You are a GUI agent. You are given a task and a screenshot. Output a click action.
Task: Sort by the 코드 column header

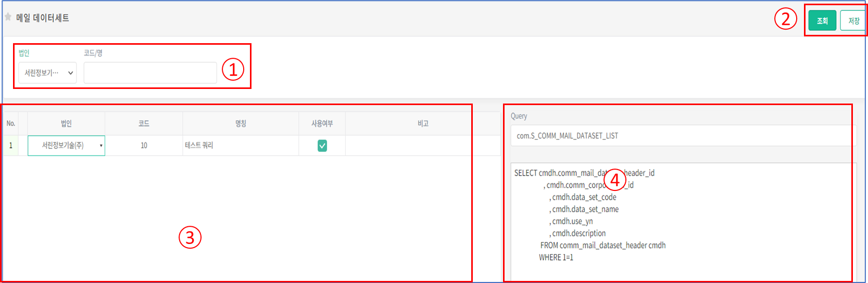pos(144,123)
